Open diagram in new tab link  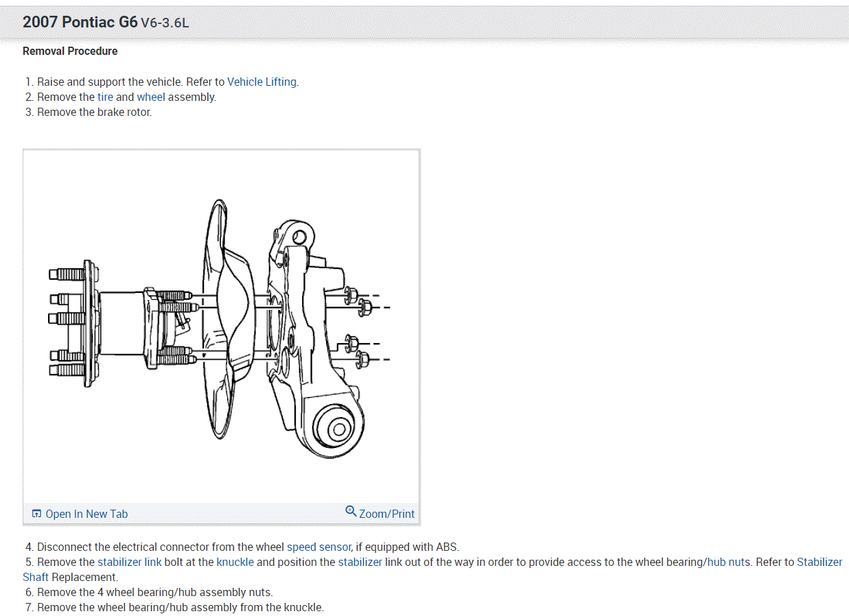coord(86,514)
